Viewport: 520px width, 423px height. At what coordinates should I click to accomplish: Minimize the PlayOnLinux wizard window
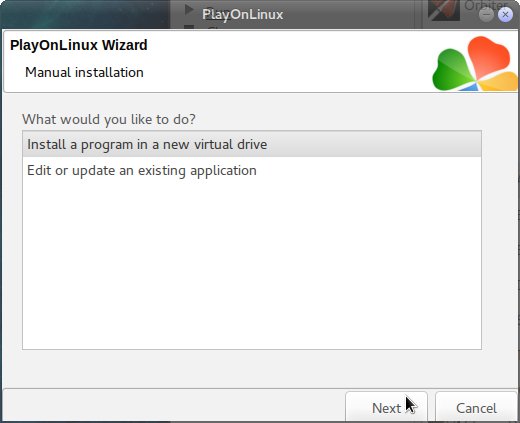click(486, 15)
